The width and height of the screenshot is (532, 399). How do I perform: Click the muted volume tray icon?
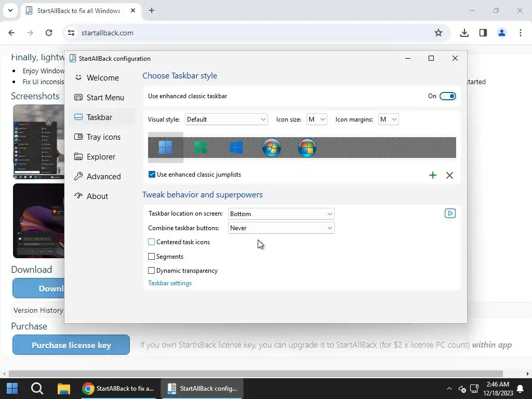pyautogui.click(x=462, y=389)
